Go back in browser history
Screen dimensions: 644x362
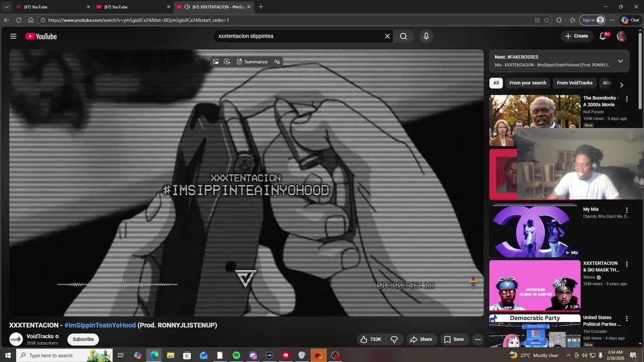[7, 20]
